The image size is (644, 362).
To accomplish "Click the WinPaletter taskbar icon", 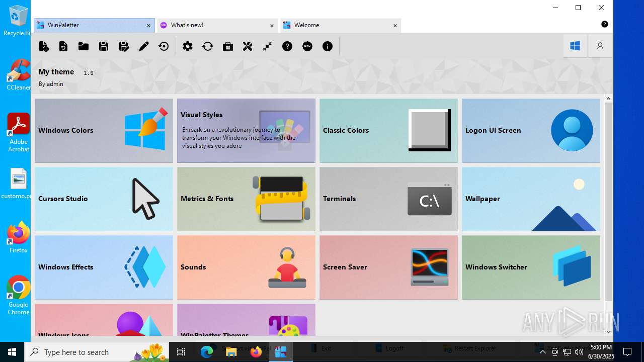I will 281,352.
